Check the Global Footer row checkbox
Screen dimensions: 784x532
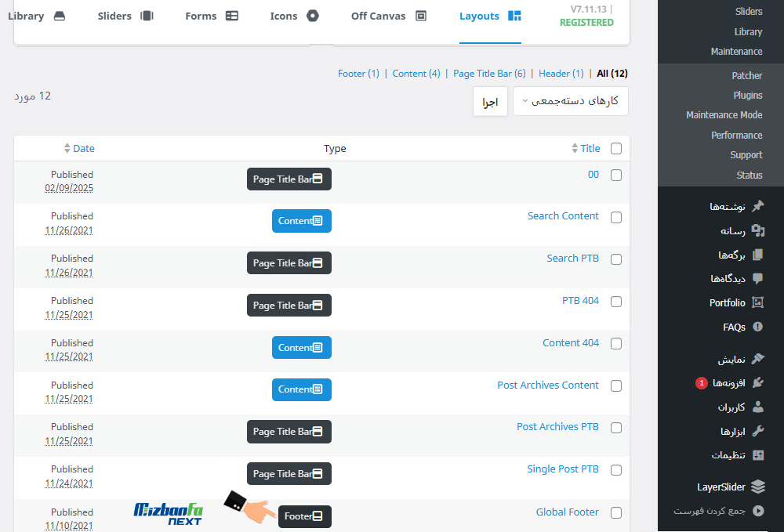616,513
